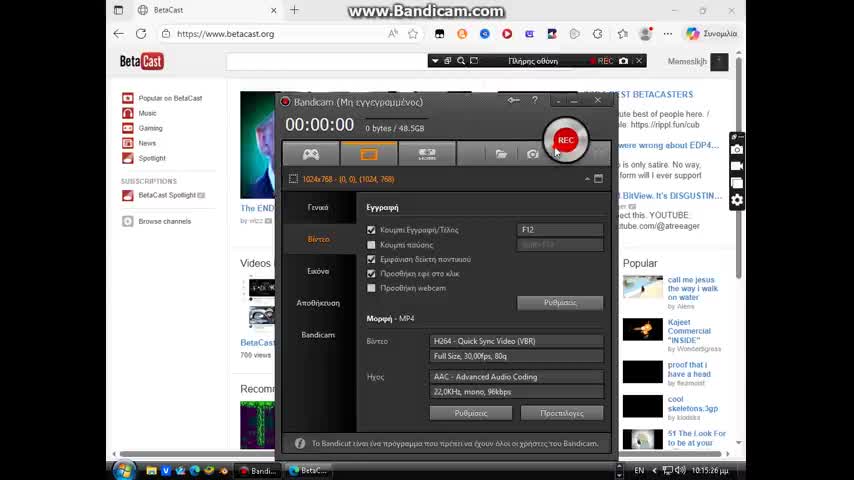
Task: Go back in the browser
Action: pos(118,34)
